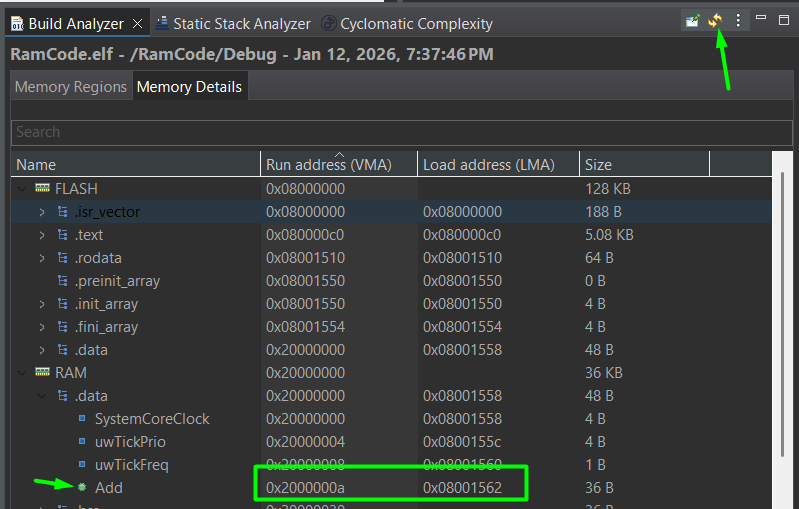Click the edit linker script toolbar icon
Screen dimensions: 799x509
pyautogui.click(x=692, y=20)
